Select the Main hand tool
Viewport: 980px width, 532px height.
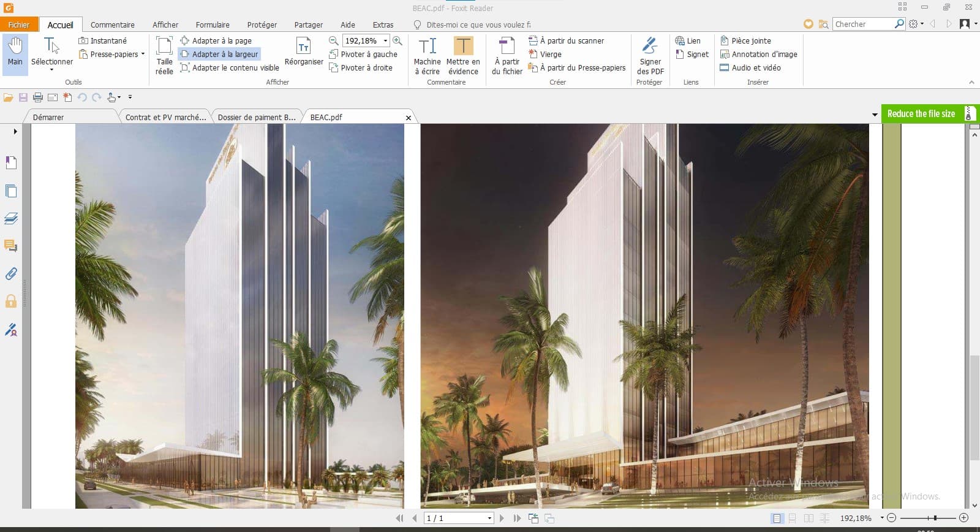coord(15,53)
